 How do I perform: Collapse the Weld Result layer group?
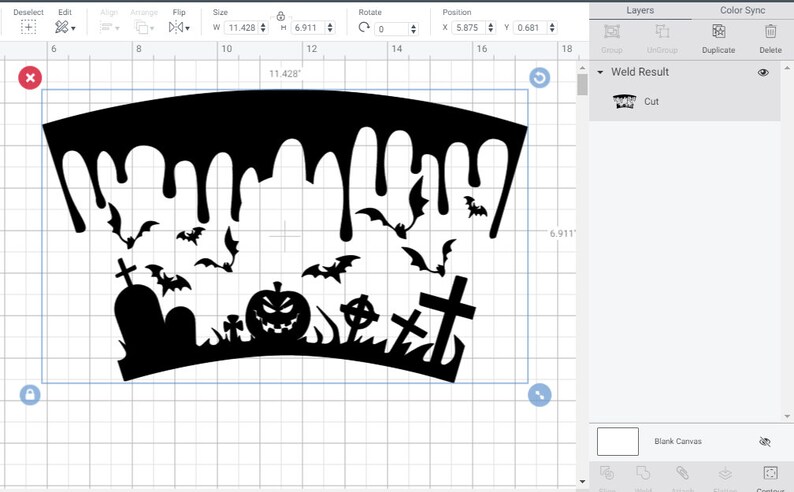(600, 72)
